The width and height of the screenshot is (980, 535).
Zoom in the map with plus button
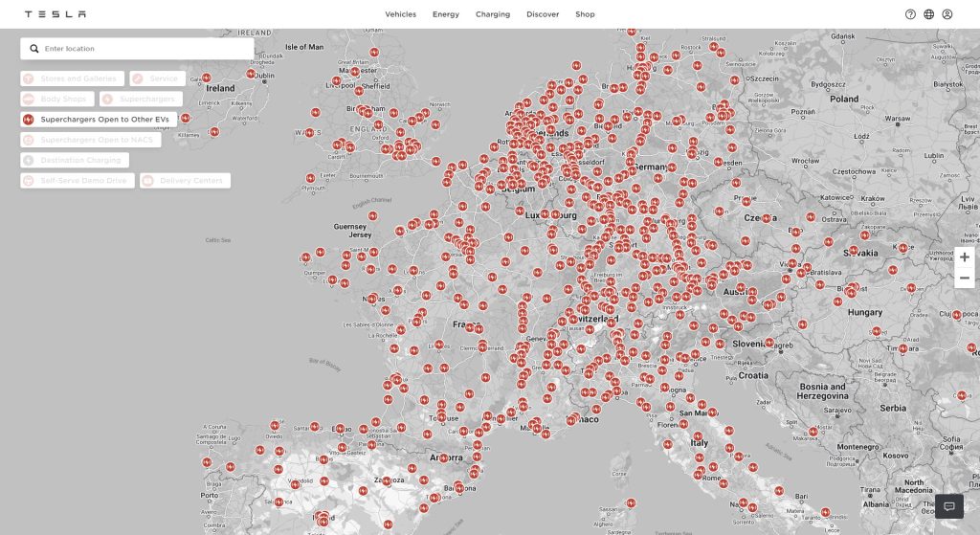click(x=964, y=257)
